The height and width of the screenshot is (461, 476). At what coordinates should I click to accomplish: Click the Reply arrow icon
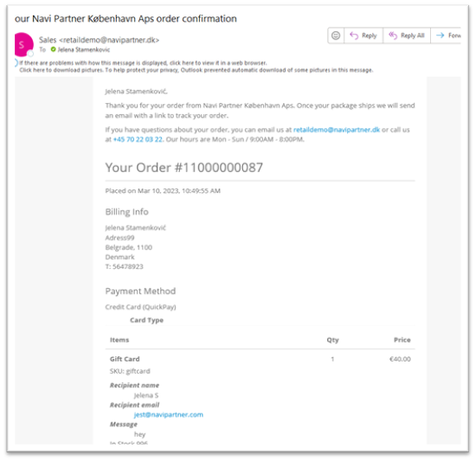pyautogui.click(x=354, y=35)
